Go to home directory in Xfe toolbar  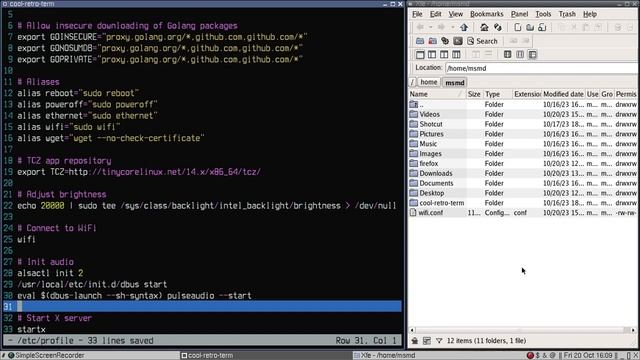click(484, 27)
